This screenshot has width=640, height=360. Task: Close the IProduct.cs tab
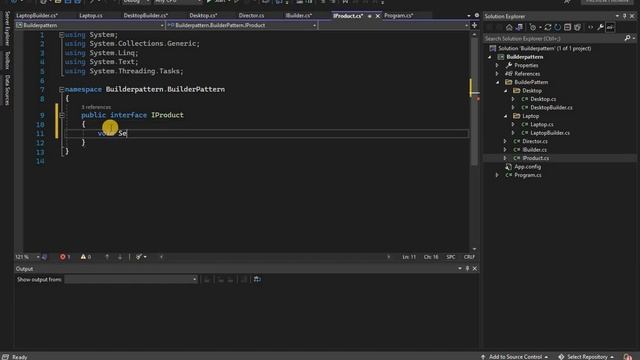[378, 16]
